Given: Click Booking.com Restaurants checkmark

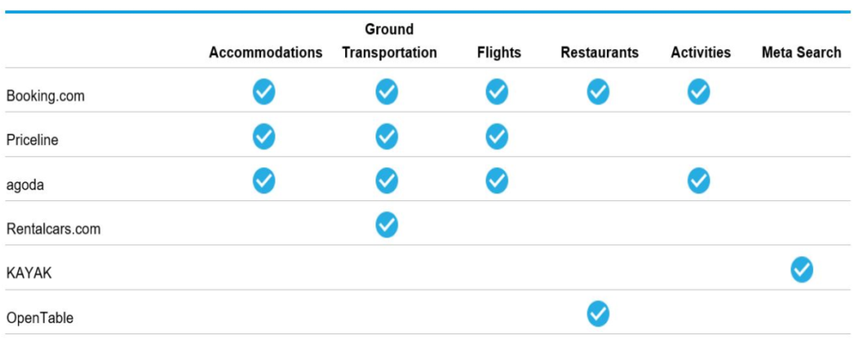Looking at the screenshot, I should click(x=598, y=92).
